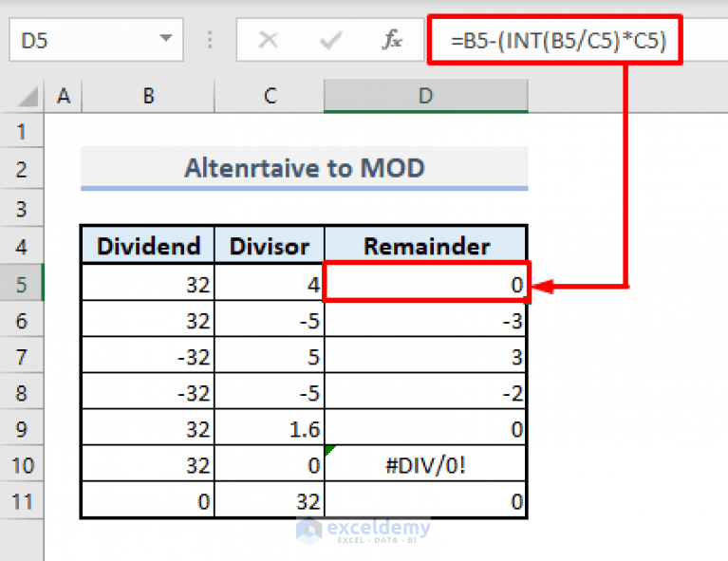This screenshot has height=561, width=728.
Task: Select column B header
Action: 148,96
